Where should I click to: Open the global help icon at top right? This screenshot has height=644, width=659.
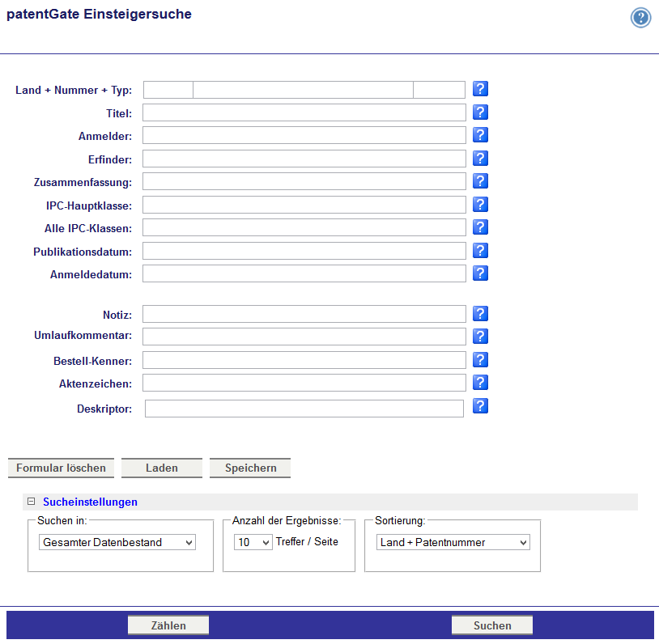click(640, 18)
